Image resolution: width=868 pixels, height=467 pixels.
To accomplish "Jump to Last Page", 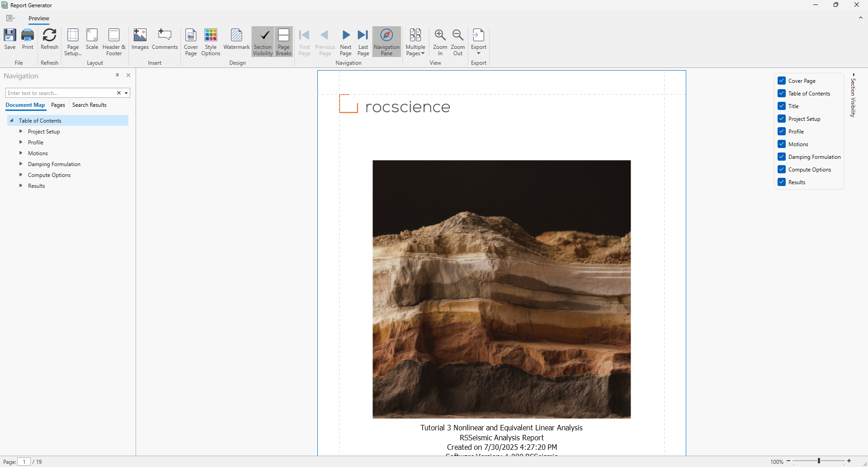I will (363, 42).
